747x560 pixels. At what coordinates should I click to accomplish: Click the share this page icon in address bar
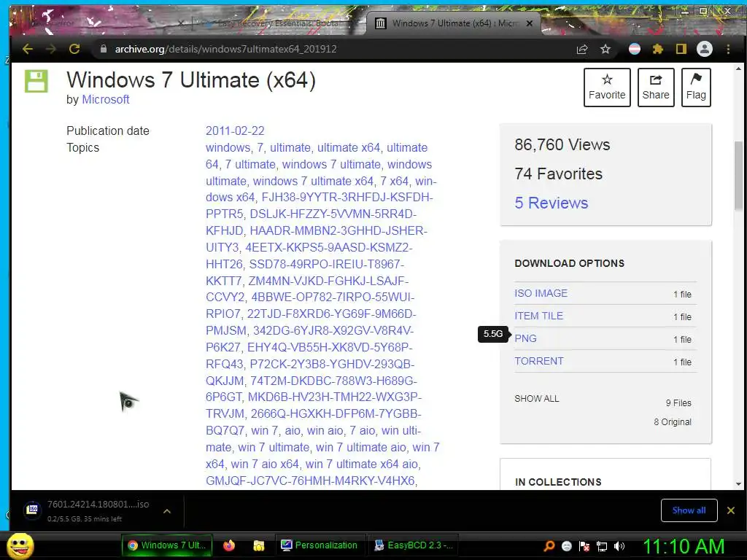point(581,49)
